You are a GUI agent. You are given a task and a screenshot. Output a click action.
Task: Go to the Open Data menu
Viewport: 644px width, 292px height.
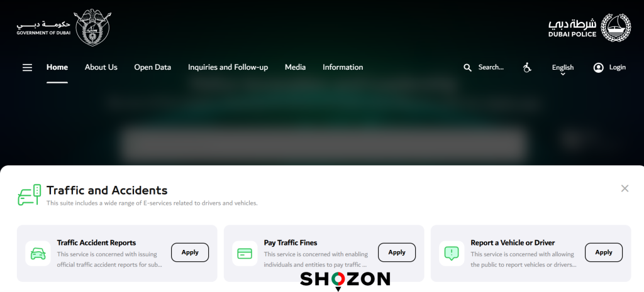(152, 67)
